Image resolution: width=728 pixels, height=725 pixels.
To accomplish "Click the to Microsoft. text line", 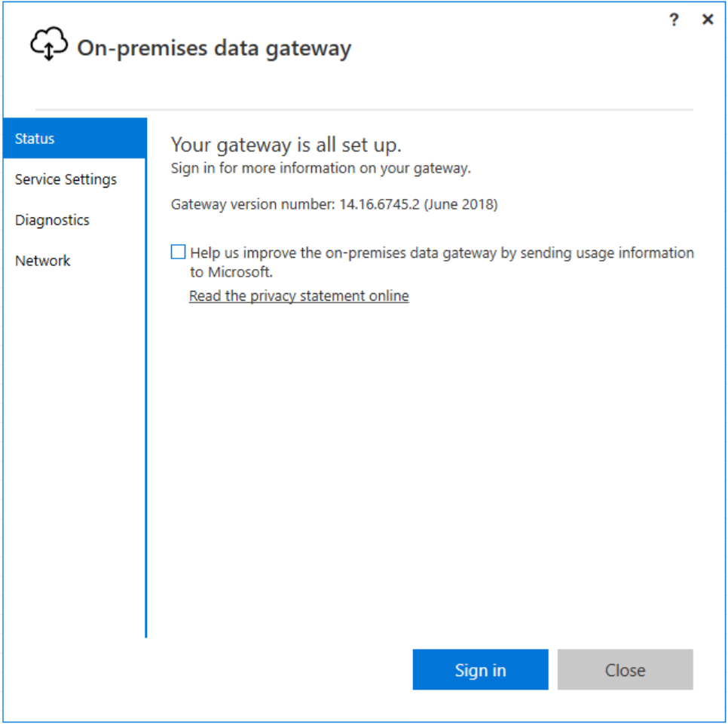I will click(231, 272).
